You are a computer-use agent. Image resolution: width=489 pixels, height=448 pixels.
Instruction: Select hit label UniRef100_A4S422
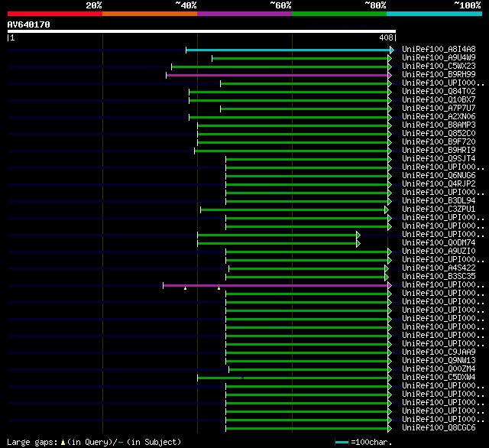coord(439,268)
